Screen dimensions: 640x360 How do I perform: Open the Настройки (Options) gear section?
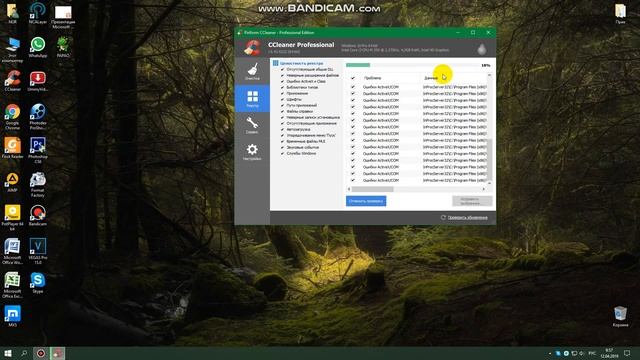coord(252,152)
